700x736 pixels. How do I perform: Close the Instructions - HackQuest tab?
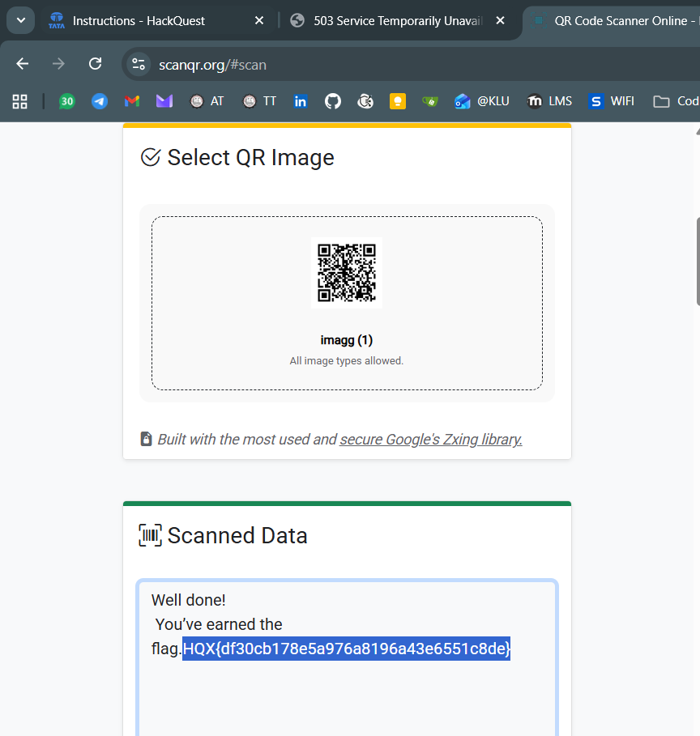click(x=259, y=21)
